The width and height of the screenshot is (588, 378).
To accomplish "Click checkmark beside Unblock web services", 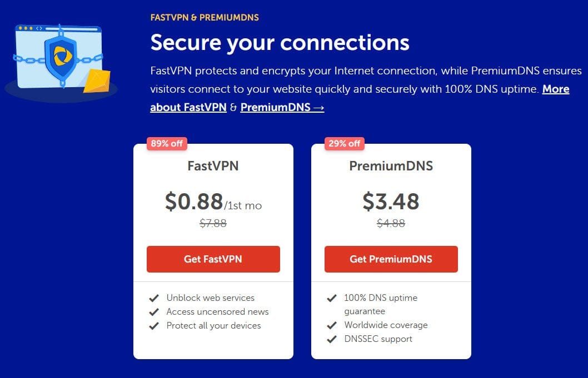I will pos(154,298).
